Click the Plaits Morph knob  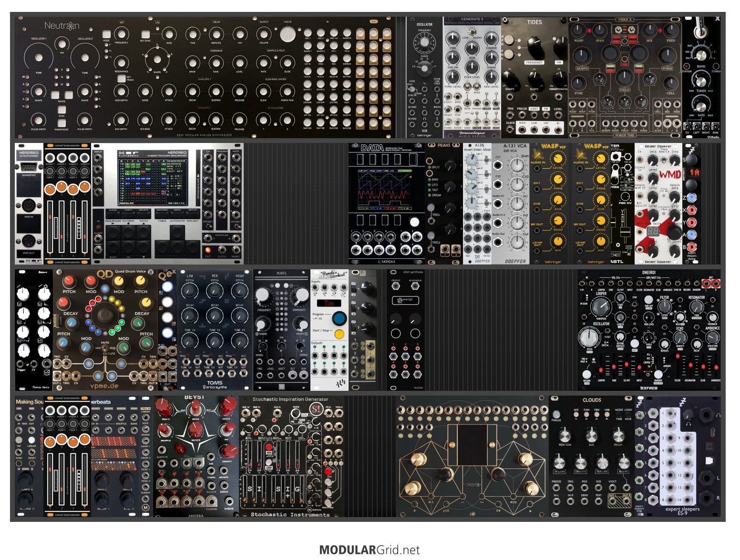(302, 325)
